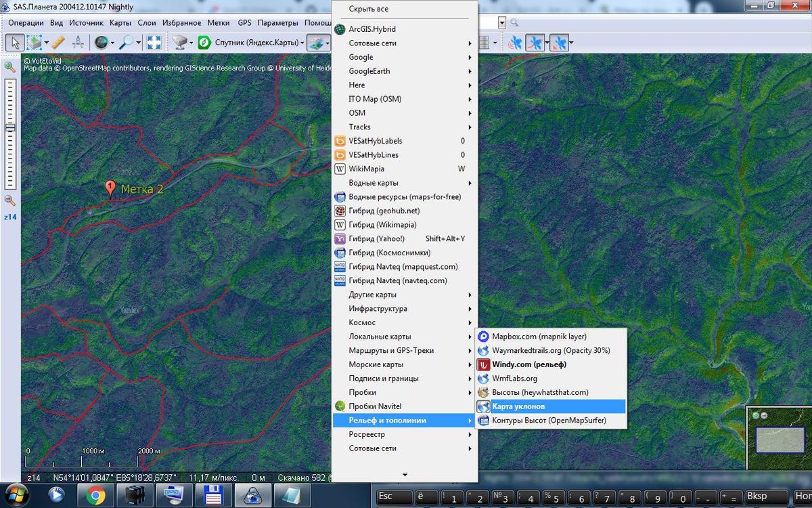Image resolution: width=812 pixels, height=508 pixels.
Task: Toggle the Windy.com (рельеф) layer
Action: coord(551,364)
